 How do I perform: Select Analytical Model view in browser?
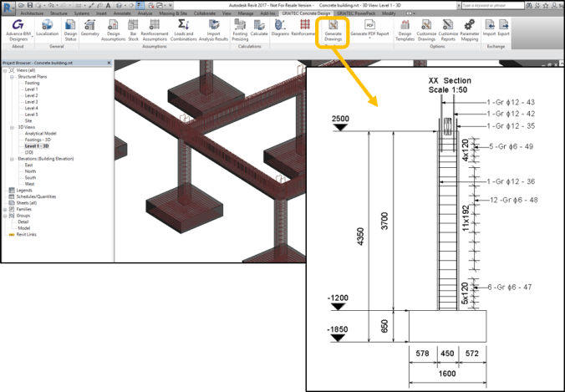click(x=40, y=134)
